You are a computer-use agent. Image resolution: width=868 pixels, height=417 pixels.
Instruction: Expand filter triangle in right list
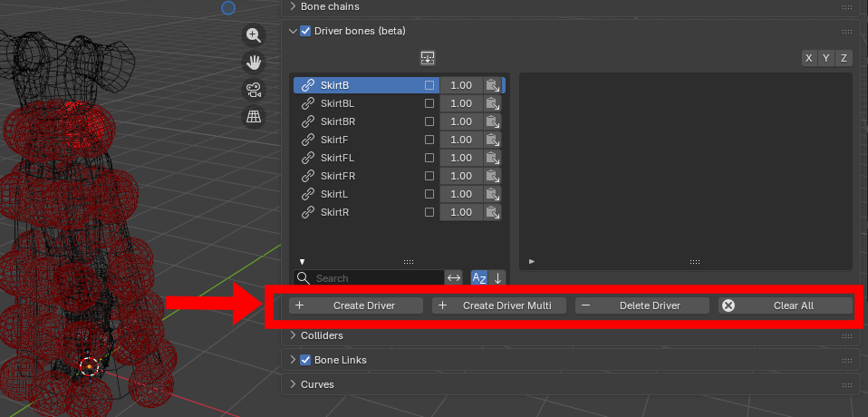532,261
